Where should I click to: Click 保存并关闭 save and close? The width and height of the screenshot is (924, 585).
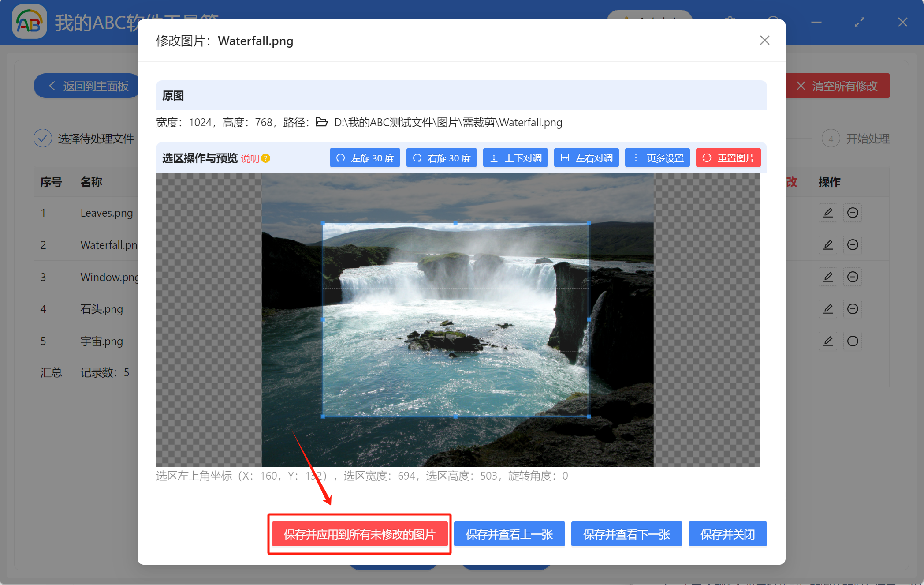[727, 534]
